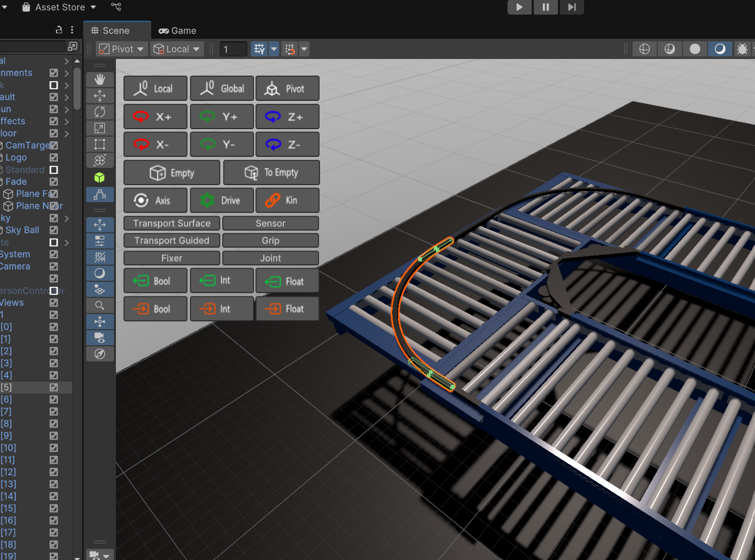Toggle grid snapping icon in Scene toolbar
Viewport: 755px width, 560px height.
click(x=260, y=49)
